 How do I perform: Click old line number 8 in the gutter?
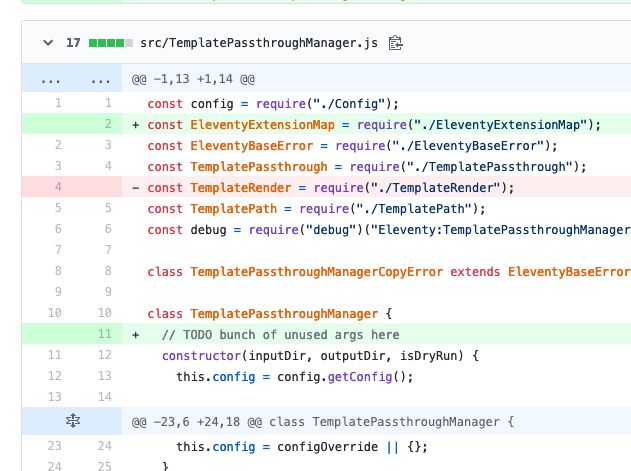point(58,271)
